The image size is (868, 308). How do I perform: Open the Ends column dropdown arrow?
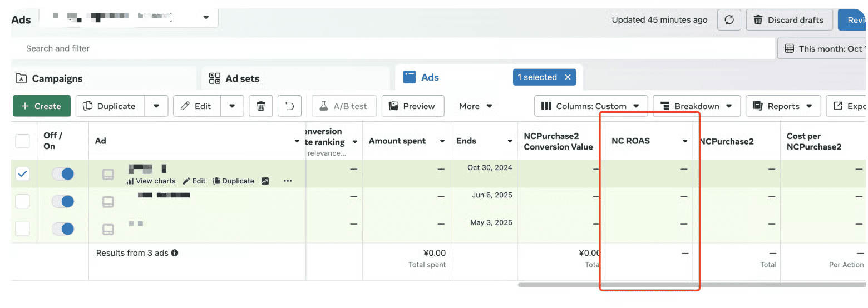tap(510, 141)
